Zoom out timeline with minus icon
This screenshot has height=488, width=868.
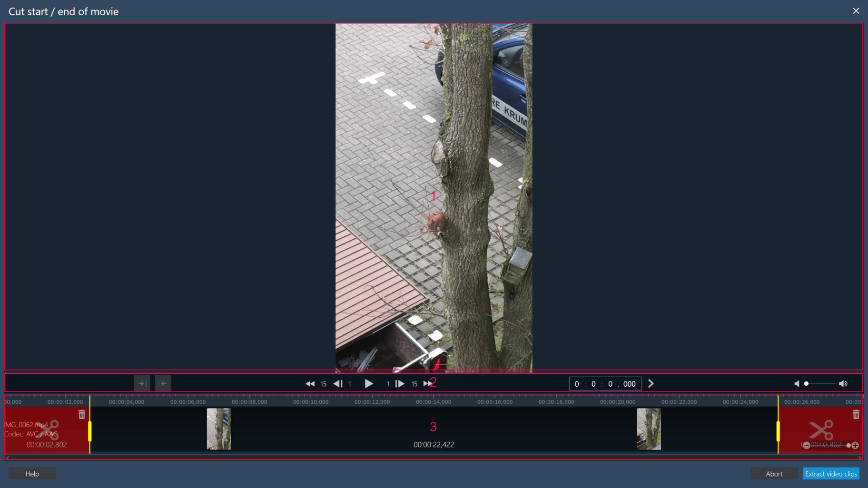[806, 446]
